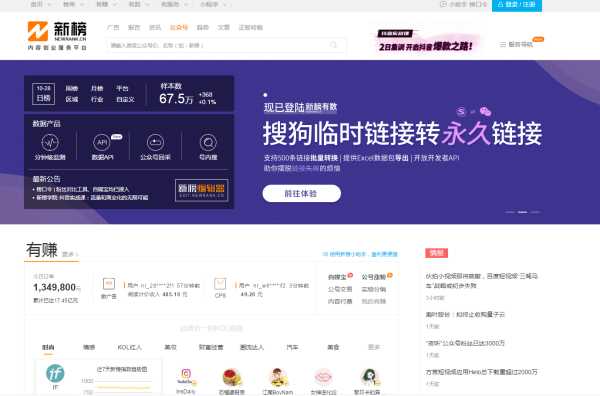Open the 号内搜 search icon
Viewport: 600px width, 396px height.
point(209,143)
